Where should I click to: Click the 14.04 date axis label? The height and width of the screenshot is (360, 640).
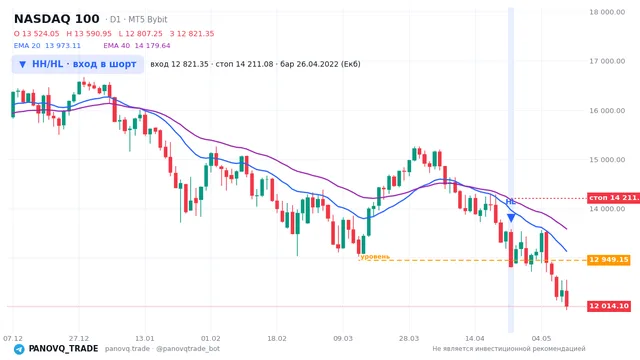tap(475, 338)
